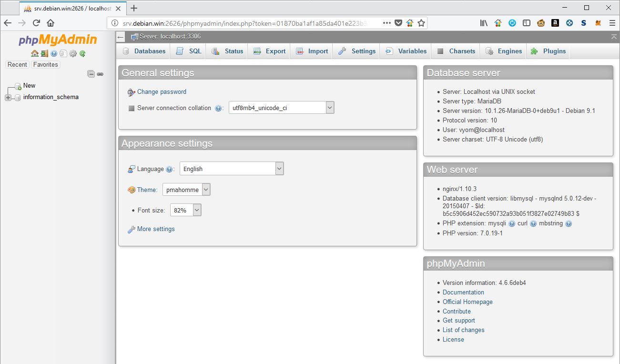Click the phpMyAdmin home icon
The height and width of the screenshot is (364, 620).
click(x=34, y=53)
